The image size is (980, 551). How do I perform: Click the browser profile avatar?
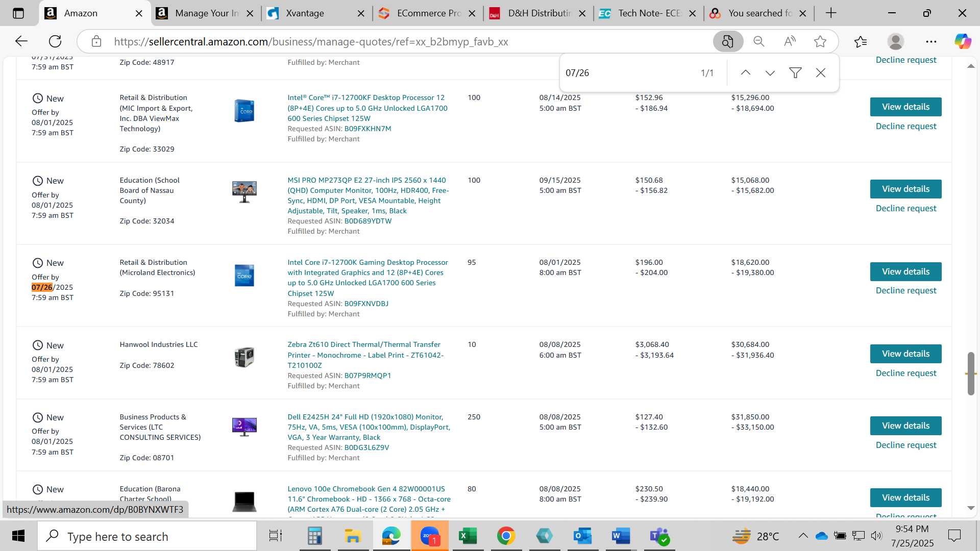click(x=896, y=41)
